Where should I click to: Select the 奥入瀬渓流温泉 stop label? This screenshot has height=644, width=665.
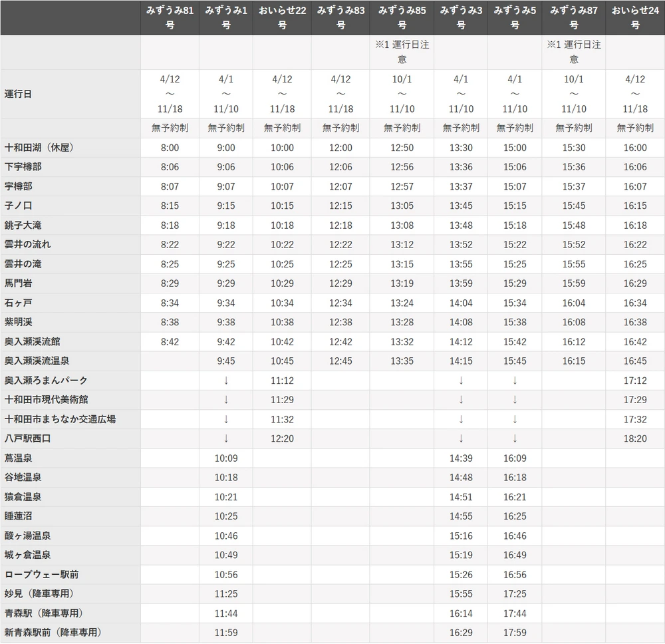[37, 361]
